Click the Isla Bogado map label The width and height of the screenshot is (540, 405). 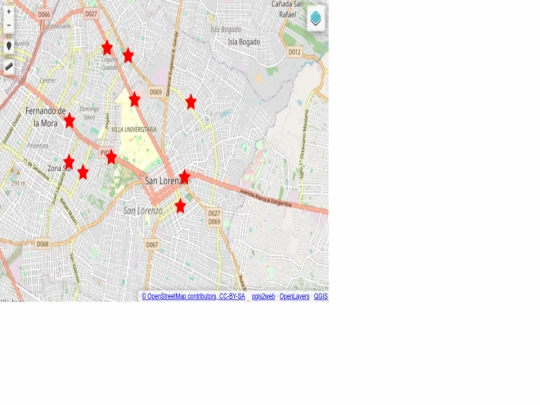(244, 42)
